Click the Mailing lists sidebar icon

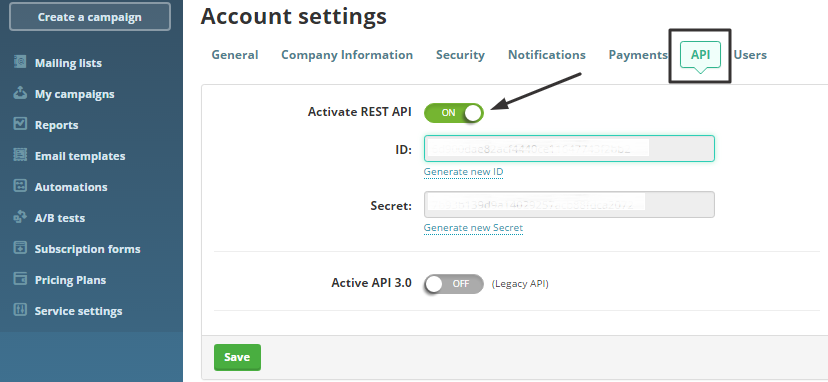tap(20, 62)
